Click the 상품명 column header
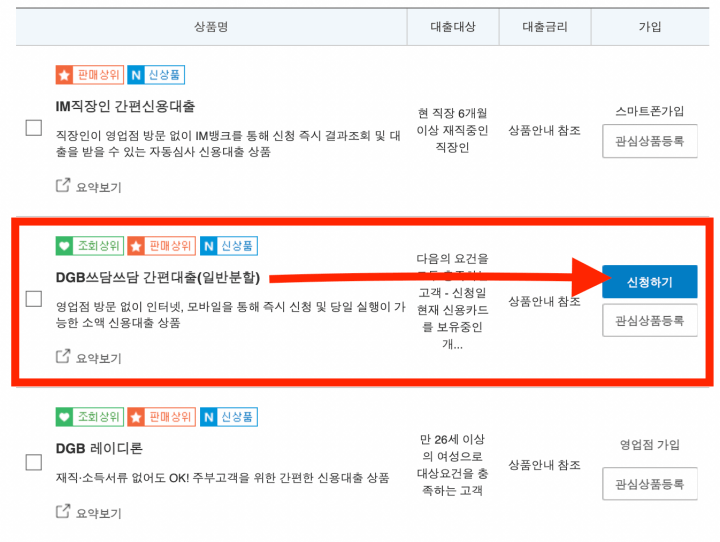 pyautogui.click(x=211, y=27)
